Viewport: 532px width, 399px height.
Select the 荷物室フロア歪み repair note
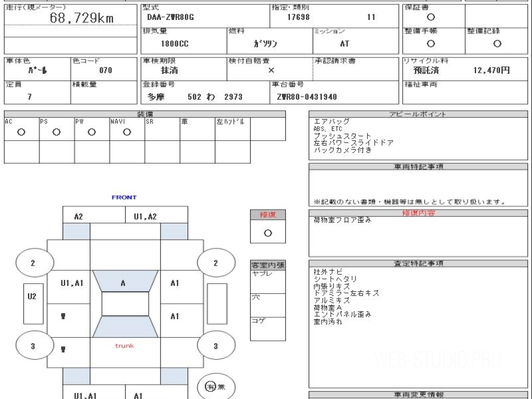pyautogui.click(x=342, y=220)
